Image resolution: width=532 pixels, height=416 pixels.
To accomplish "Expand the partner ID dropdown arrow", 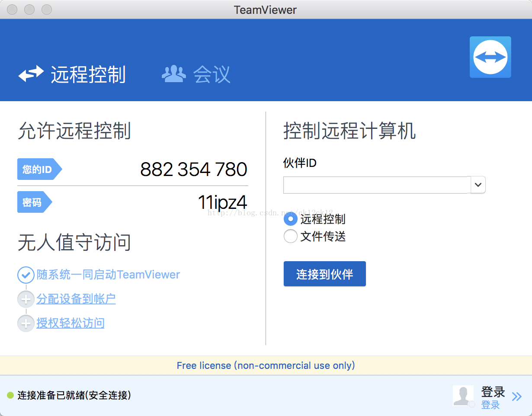I will pyautogui.click(x=478, y=185).
